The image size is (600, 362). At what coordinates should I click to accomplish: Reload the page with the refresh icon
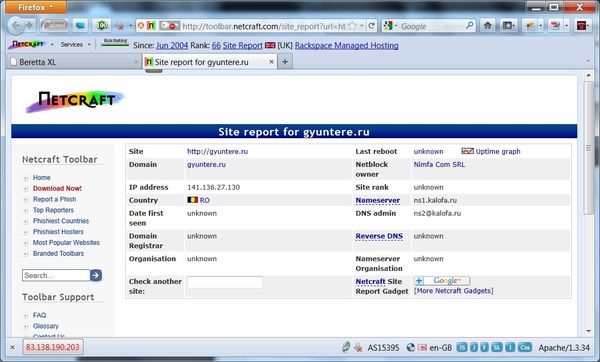pyautogui.click(x=371, y=26)
